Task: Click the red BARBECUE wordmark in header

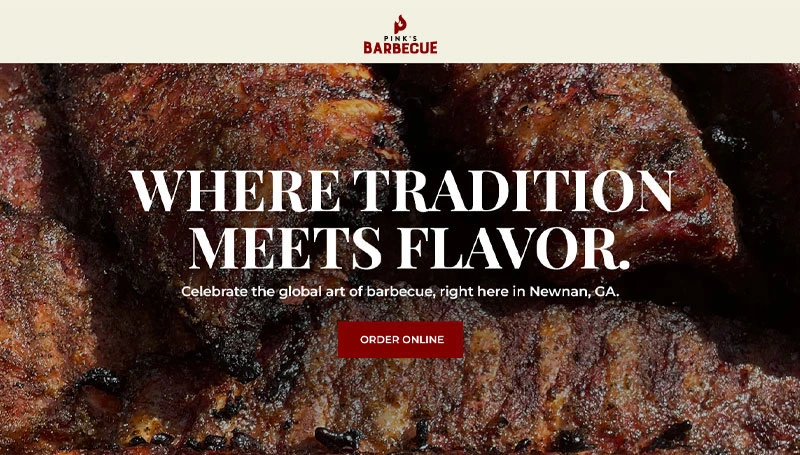Action: [401, 47]
